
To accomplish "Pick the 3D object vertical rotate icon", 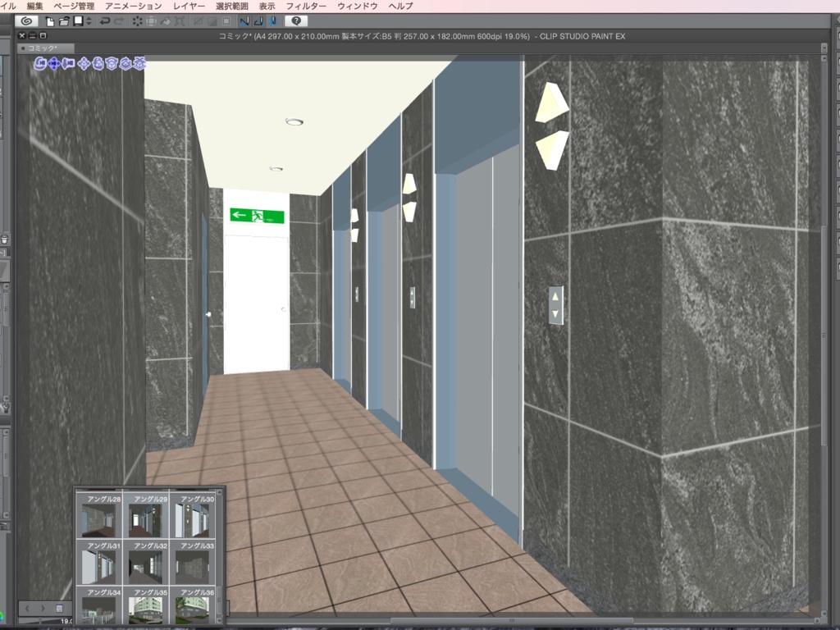I will (x=98, y=63).
